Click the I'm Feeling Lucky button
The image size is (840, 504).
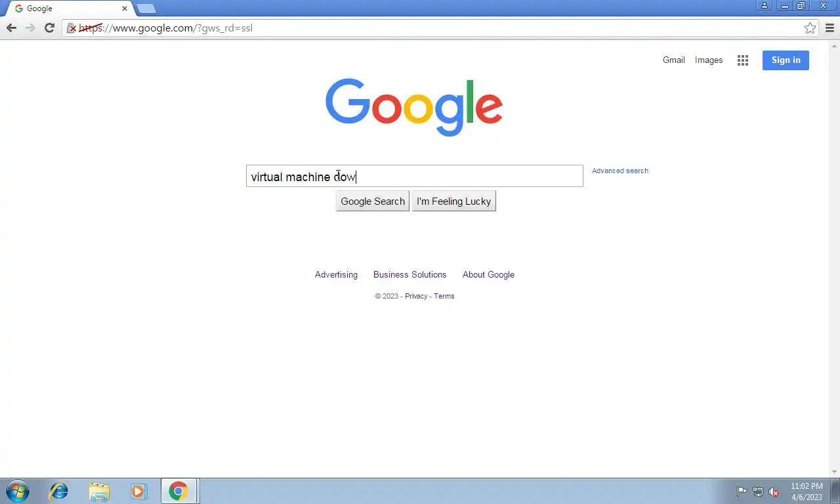tap(453, 201)
